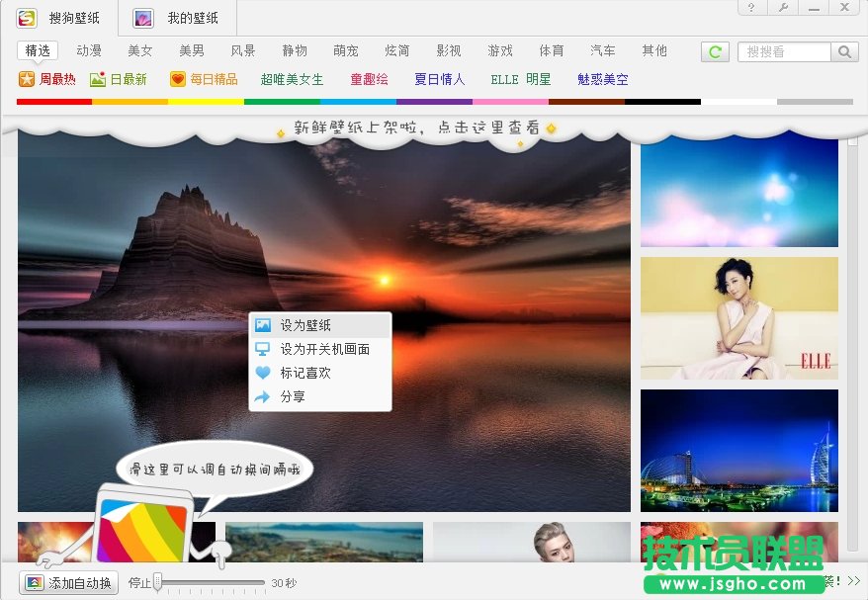Image resolution: width=868 pixels, height=600 pixels.
Task: Open the ELLE model wallpaper thumbnail
Action: coord(738,318)
